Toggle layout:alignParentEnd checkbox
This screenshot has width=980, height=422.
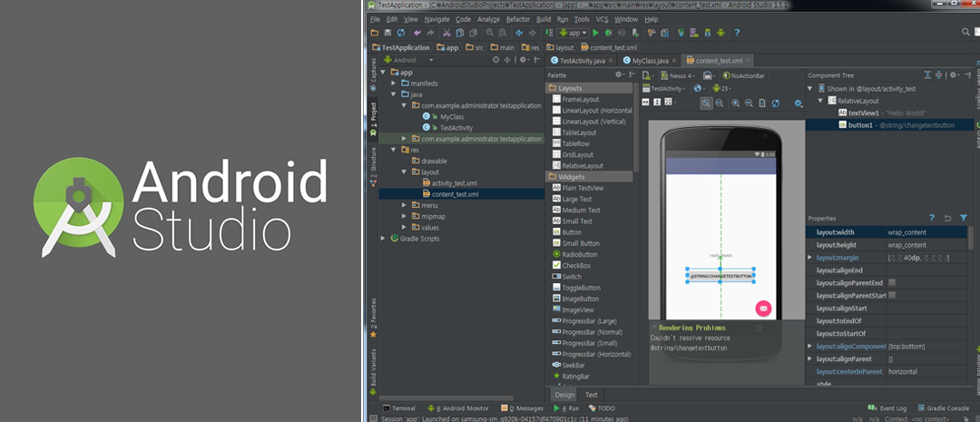pos(892,282)
